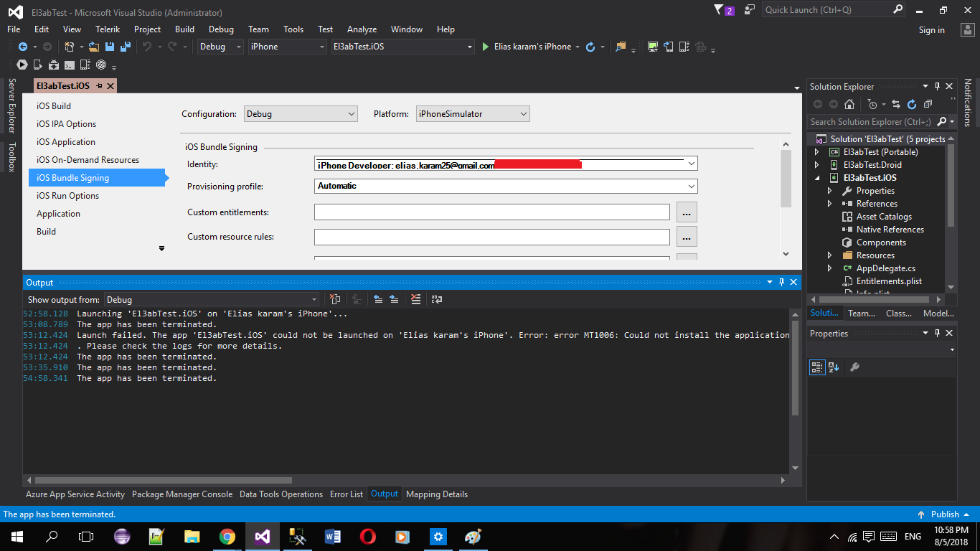Viewport: 980px width, 551px height.
Task: Switch to the Package Manager Console tab
Action: pos(182,494)
